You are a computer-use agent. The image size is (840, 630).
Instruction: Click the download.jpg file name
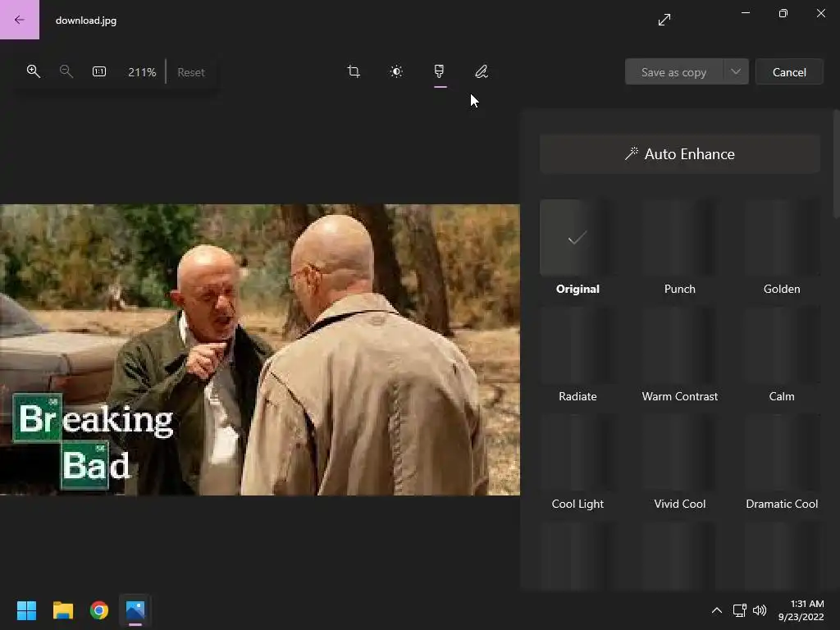pyautogui.click(x=85, y=21)
